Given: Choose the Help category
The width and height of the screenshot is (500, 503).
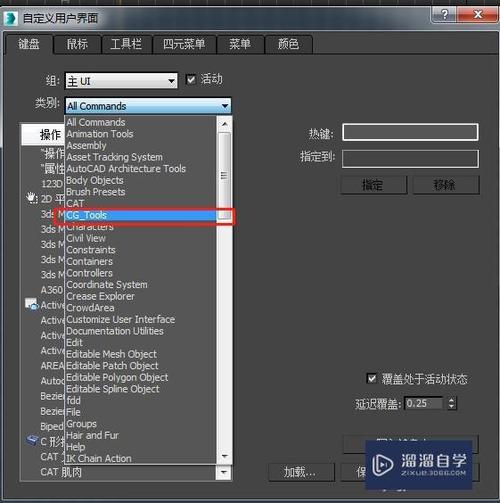Looking at the screenshot, I should pyautogui.click(x=76, y=447).
